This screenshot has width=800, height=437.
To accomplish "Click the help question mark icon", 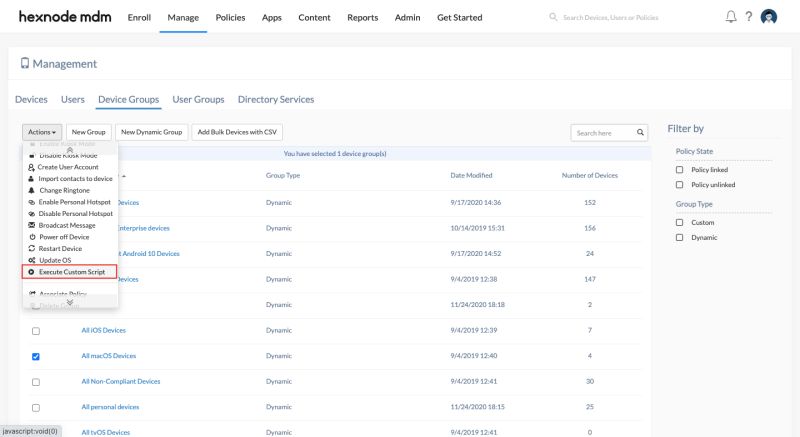I will pos(748,17).
